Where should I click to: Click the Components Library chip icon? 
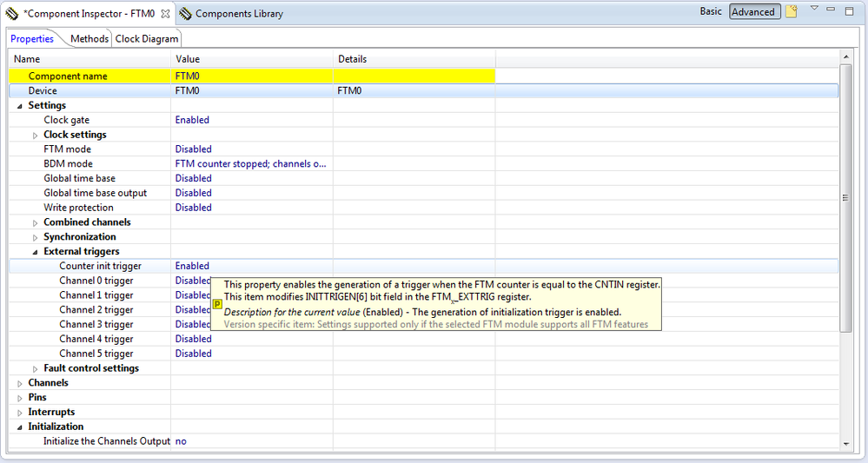coord(185,14)
